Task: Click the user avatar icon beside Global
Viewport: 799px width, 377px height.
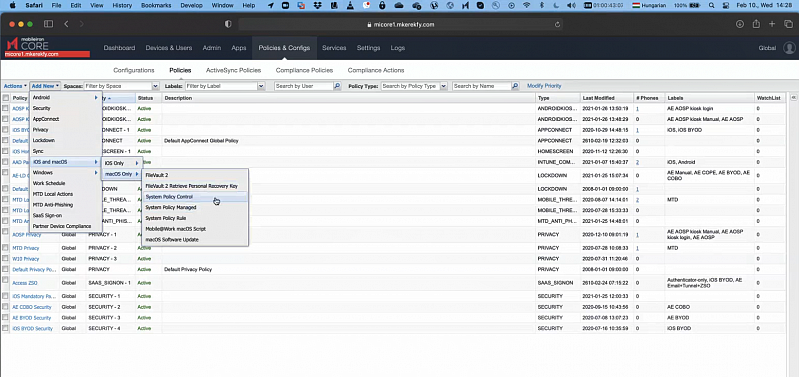Action: pyautogui.click(x=789, y=48)
